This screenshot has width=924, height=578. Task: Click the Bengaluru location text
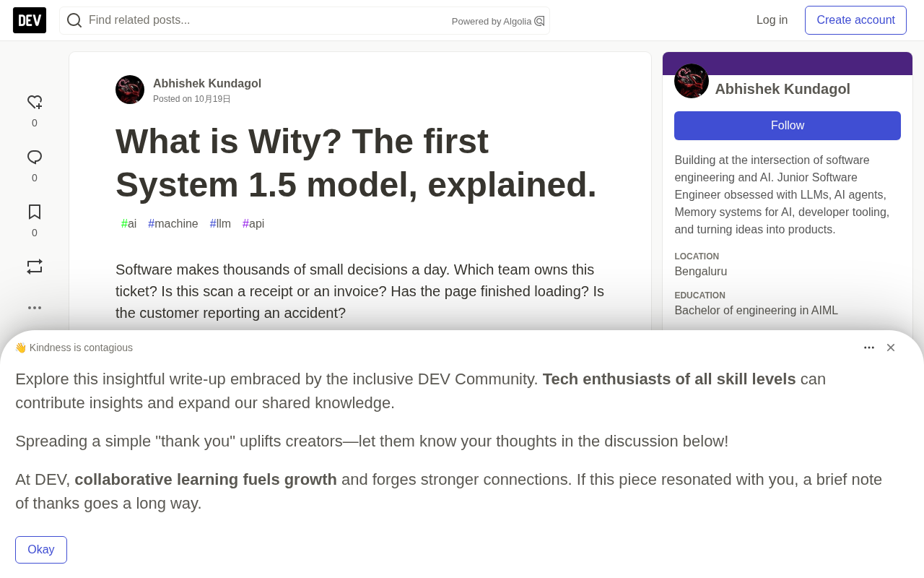point(701,272)
